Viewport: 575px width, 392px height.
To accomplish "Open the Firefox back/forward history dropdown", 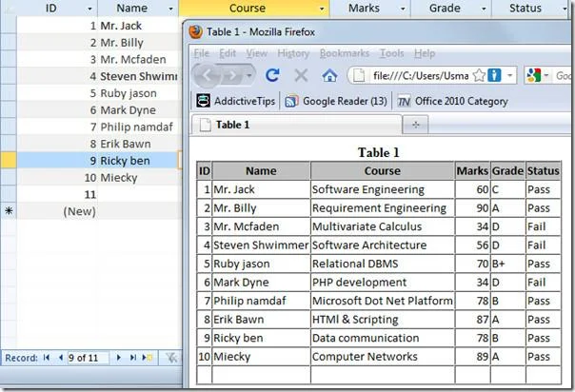I will click(249, 76).
